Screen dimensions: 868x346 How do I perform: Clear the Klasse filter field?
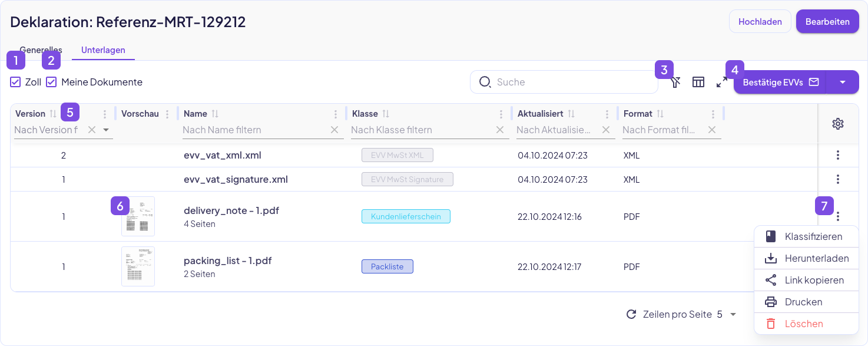[x=500, y=130]
